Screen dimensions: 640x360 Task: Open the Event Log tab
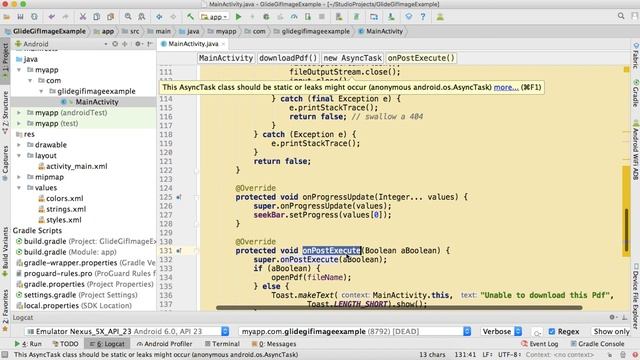(540, 344)
